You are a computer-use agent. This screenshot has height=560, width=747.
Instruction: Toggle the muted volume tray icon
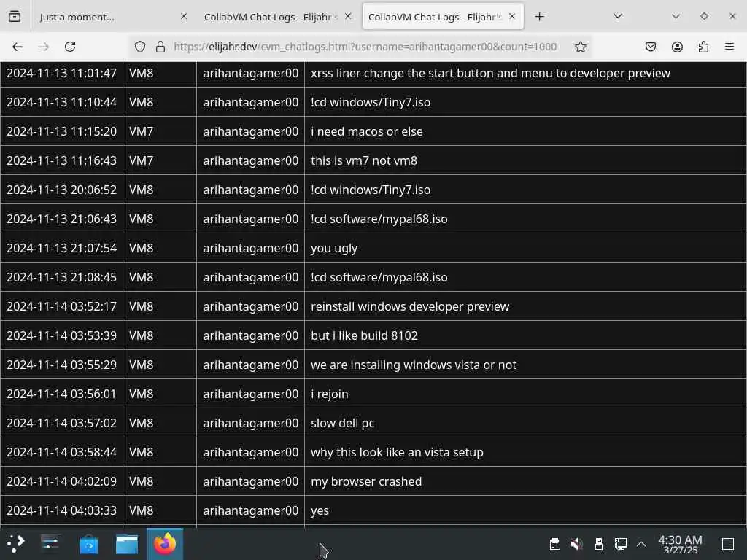[x=576, y=544]
